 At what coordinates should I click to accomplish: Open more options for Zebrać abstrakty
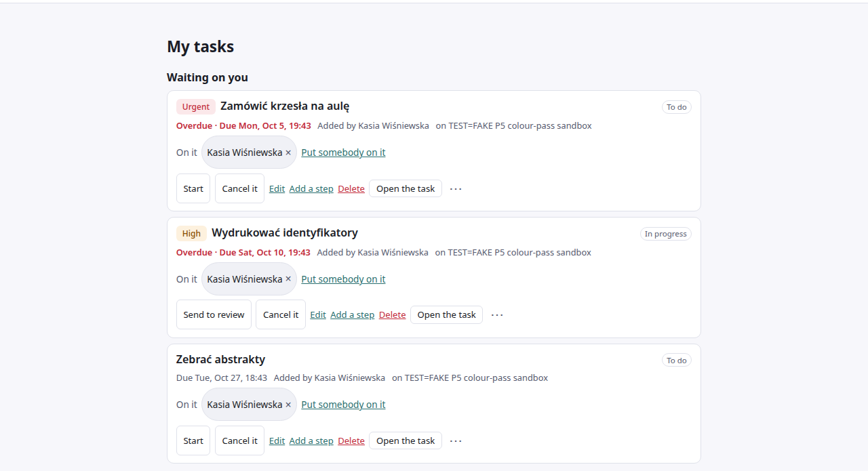pyautogui.click(x=456, y=441)
